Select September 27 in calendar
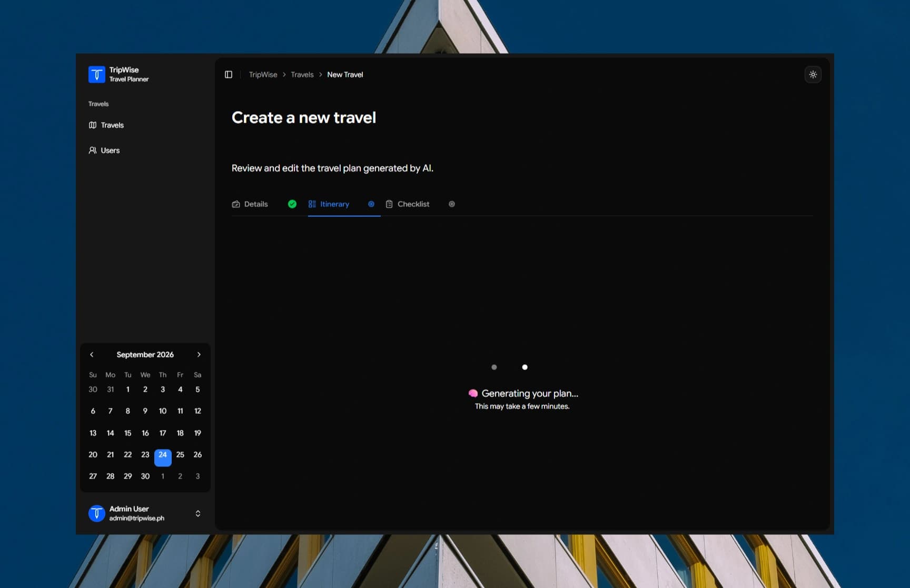The image size is (910, 588). (93, 476)
